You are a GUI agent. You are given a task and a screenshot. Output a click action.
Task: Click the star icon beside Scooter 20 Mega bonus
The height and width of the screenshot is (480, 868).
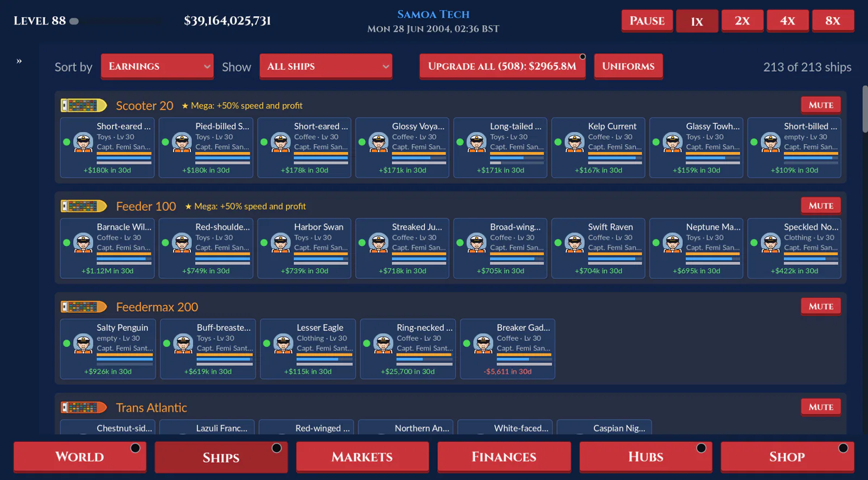(185, 106)
